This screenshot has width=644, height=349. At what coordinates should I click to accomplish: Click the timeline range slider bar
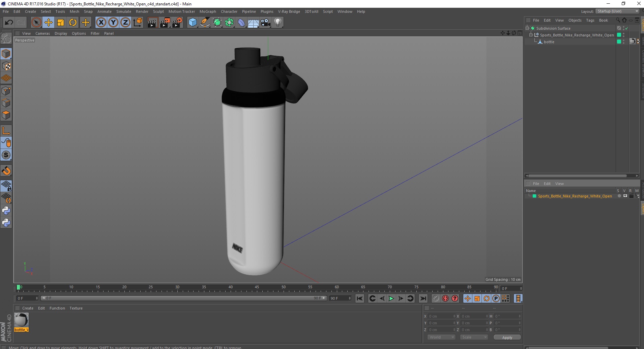click(x=184, y=298)
